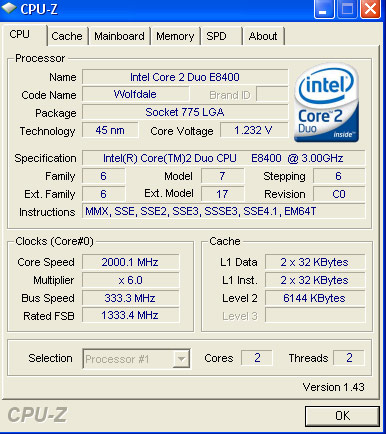Image resolution: width=386 pixels, height=434 pixels.
Task: Select the Memory tab
Action: click(x=175, y=36)
